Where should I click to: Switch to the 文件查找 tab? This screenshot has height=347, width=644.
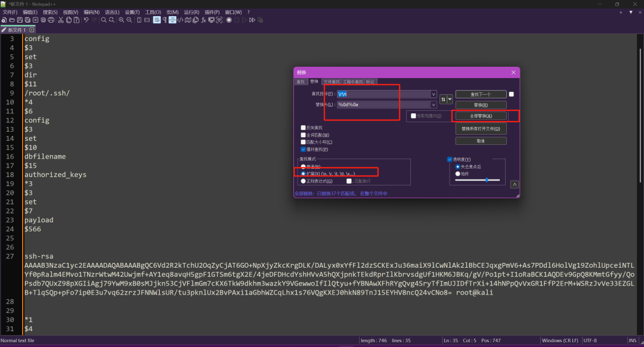point(332,82)
